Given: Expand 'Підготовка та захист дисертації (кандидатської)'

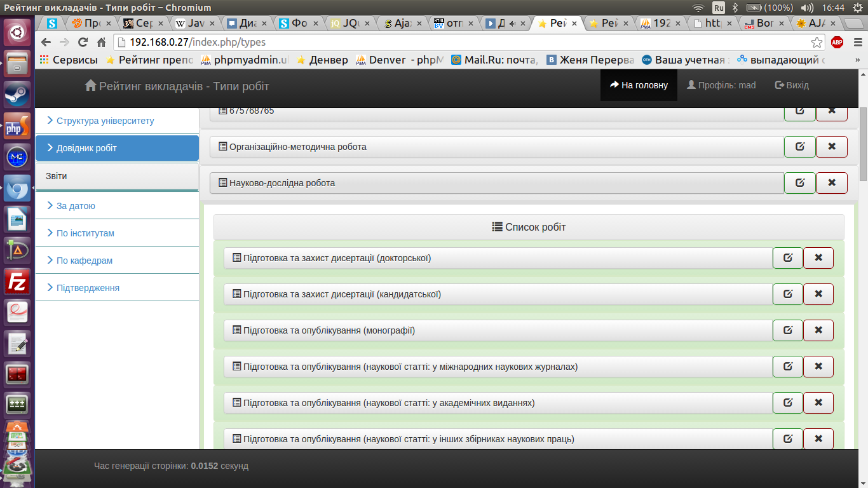Looking at the screenshot, I should (x=498, y=294).
